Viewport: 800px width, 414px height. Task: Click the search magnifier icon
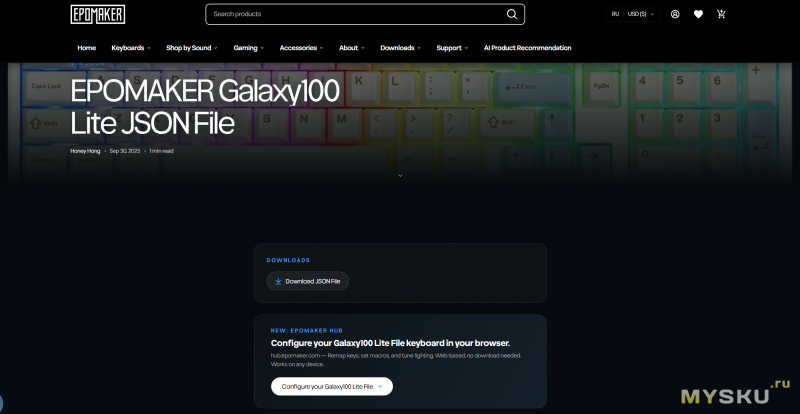511,14
